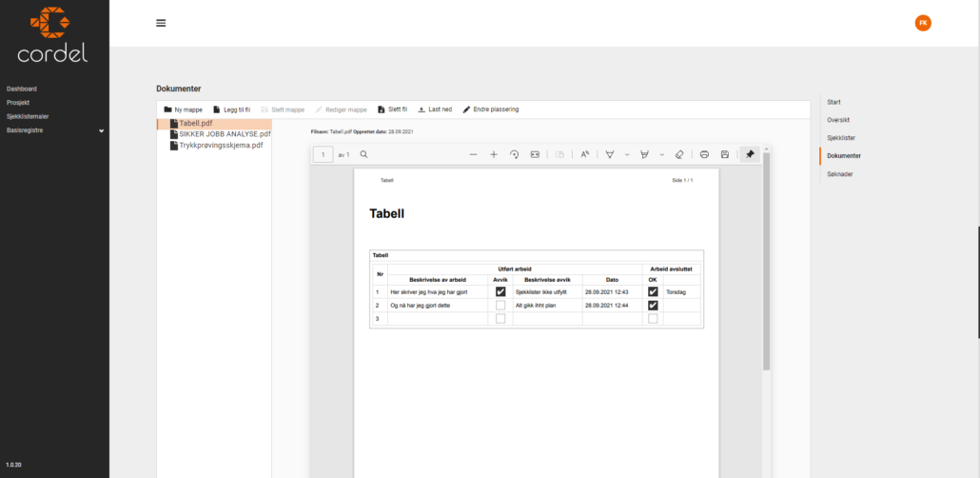Toggle the Avvik checkbox in row 1
This screenshot has width=980, height=478.
coord(500,292)
